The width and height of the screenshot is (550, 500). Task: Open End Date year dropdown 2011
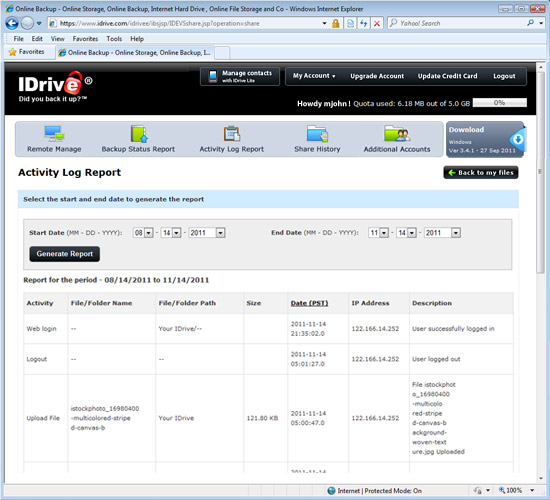pyautogui.click(x=442, y=233)
